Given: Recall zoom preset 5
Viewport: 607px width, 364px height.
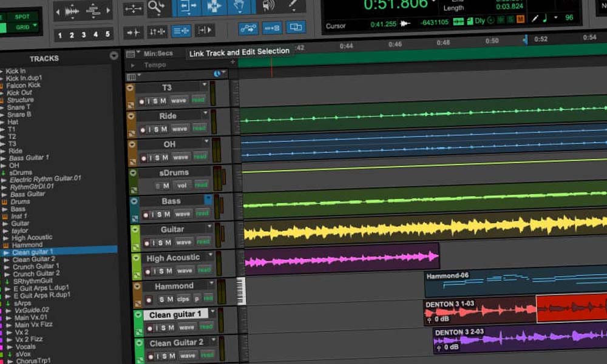Looking at the screenshot, I should point(107,34).
